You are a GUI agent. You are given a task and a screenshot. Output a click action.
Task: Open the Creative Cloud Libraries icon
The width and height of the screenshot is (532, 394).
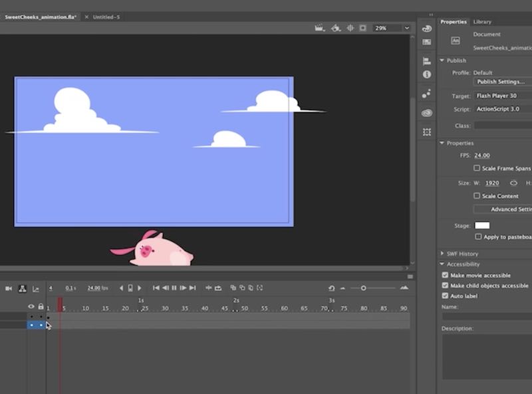427,112
